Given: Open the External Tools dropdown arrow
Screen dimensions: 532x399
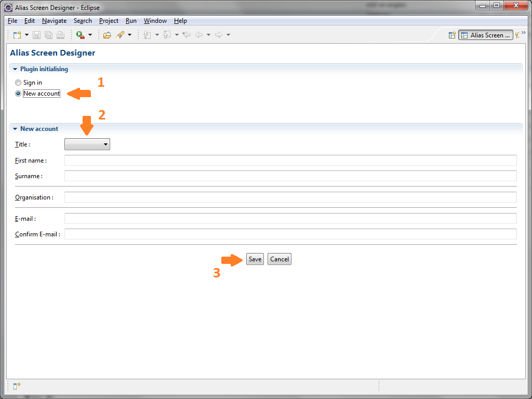Looking at the screenshot, I should 90,35.
